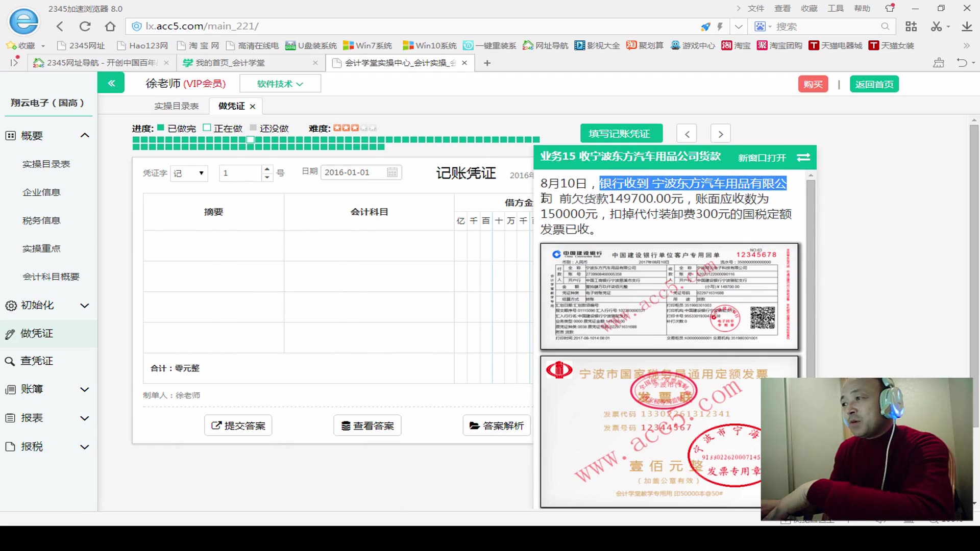This screenshot has width=980, height=551.
Task: Click the 收藏 star icon
Action: (x=10, y=45)
